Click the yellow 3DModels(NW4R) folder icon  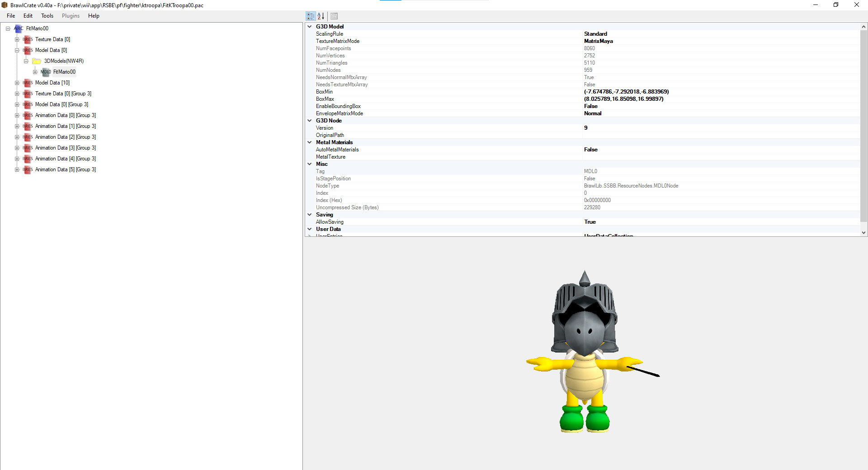pyautogui.click(x=36, y=61)
